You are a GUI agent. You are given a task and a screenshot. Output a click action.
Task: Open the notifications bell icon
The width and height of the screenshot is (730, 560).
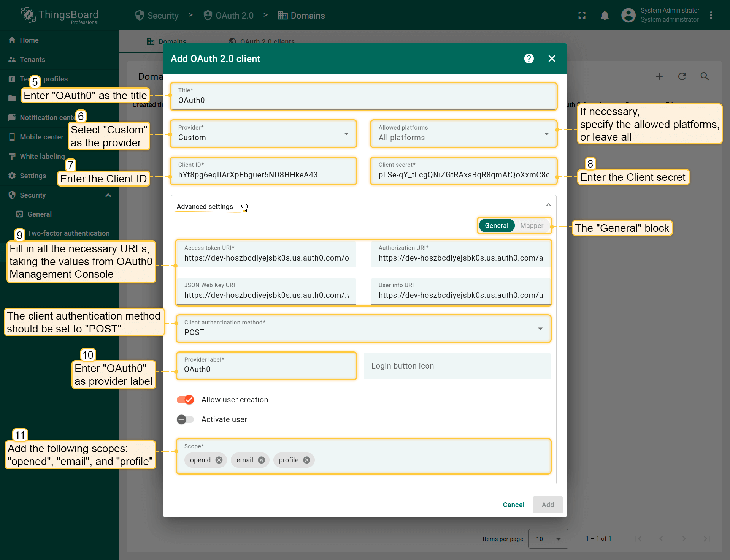pyautogui.click(x=605, y=15)
